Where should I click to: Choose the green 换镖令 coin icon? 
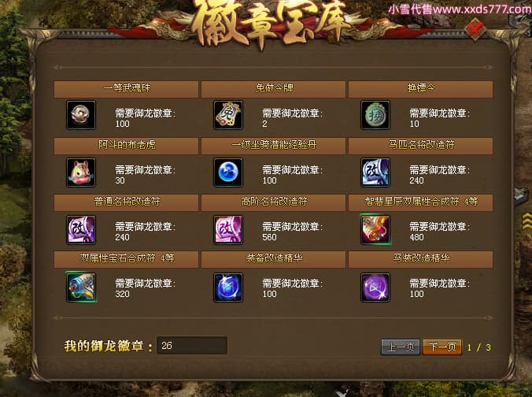375,115
